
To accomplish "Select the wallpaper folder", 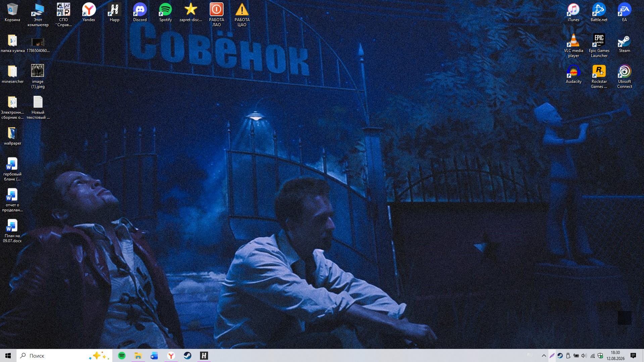I will tap(12, 136).
